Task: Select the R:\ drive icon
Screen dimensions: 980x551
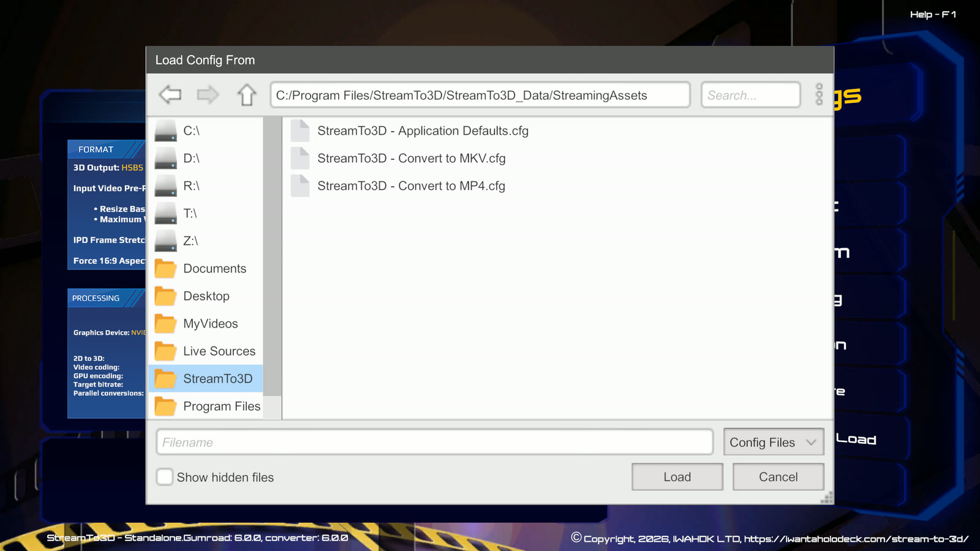Action: coord(165,186)
